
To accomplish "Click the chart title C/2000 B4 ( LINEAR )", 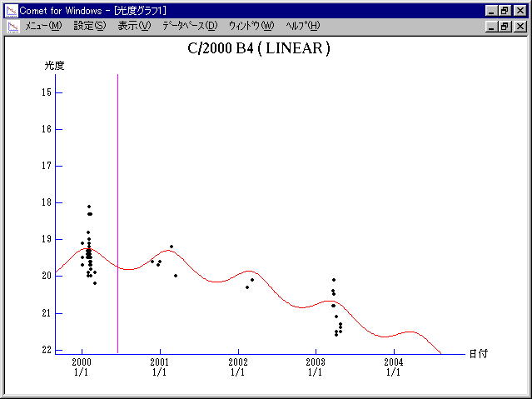I will coord(259,48).
